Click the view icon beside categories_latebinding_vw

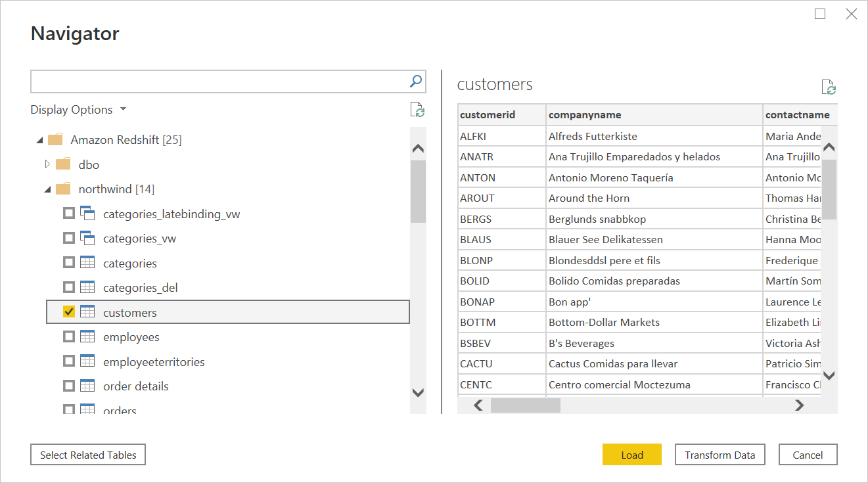pos(87,213)
